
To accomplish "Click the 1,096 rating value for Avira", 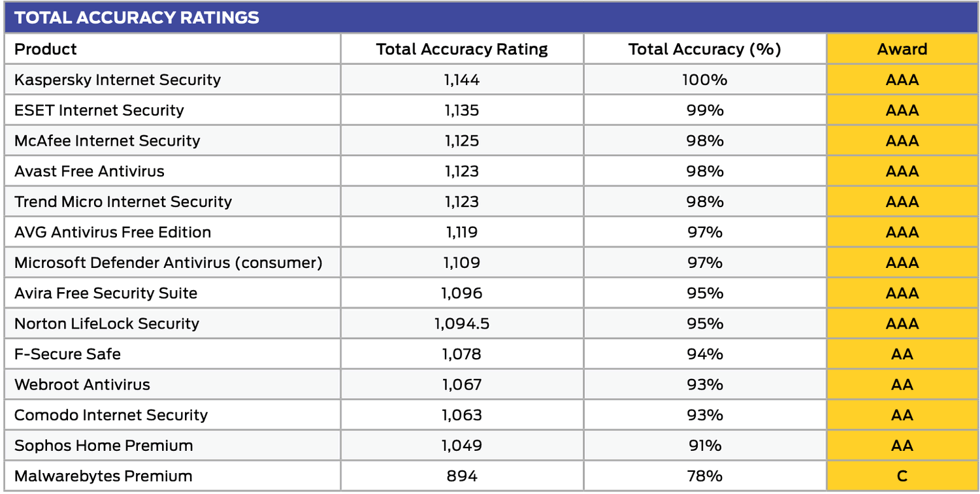I will (462, 293).
